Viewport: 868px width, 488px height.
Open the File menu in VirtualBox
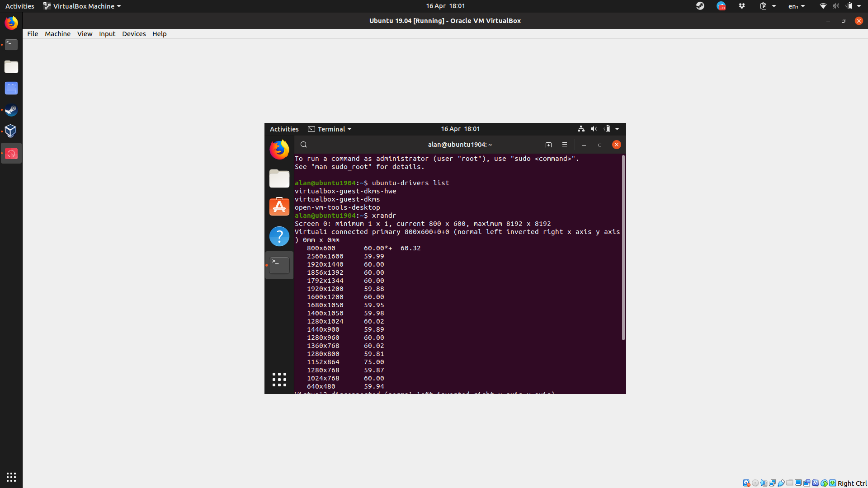click(x=33, y=34)
